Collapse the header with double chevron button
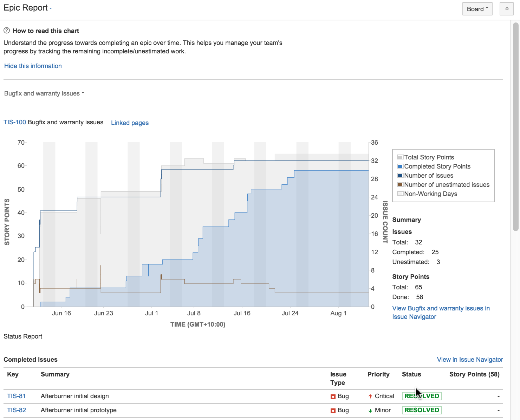The width and height of the screenshot is (520, 420). pyautogui.click(x=506, y=9)
